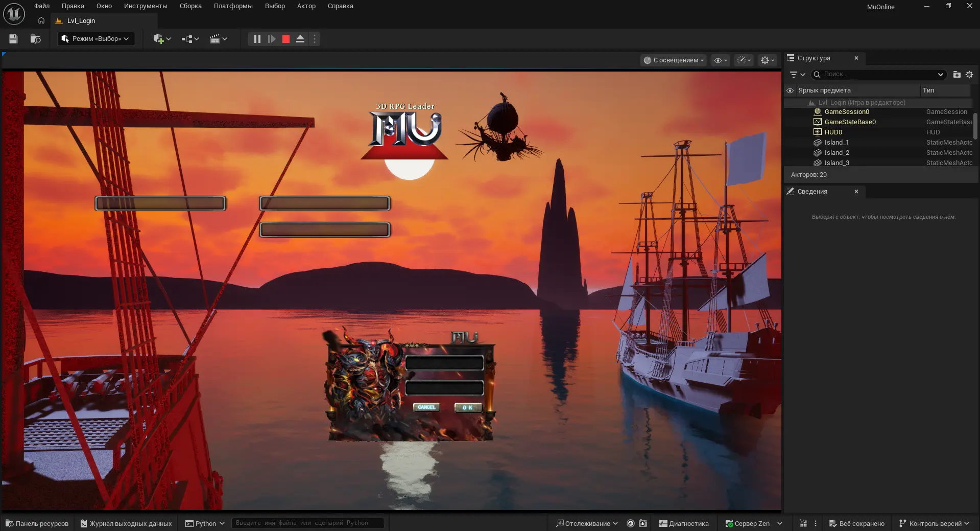Open the Сервер Zen dropdown
Viewport: 980px width, 531px height.
click(x=754, y=524)
